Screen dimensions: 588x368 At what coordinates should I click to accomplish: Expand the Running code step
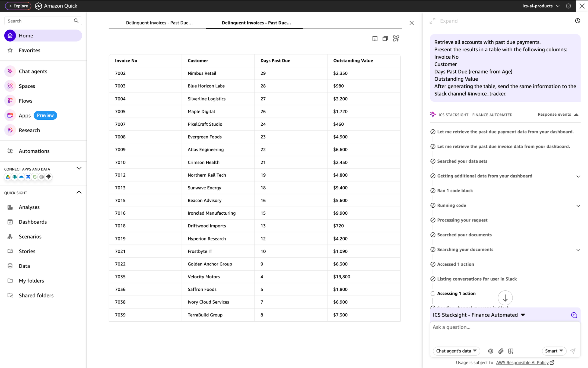tap(578, 206)
